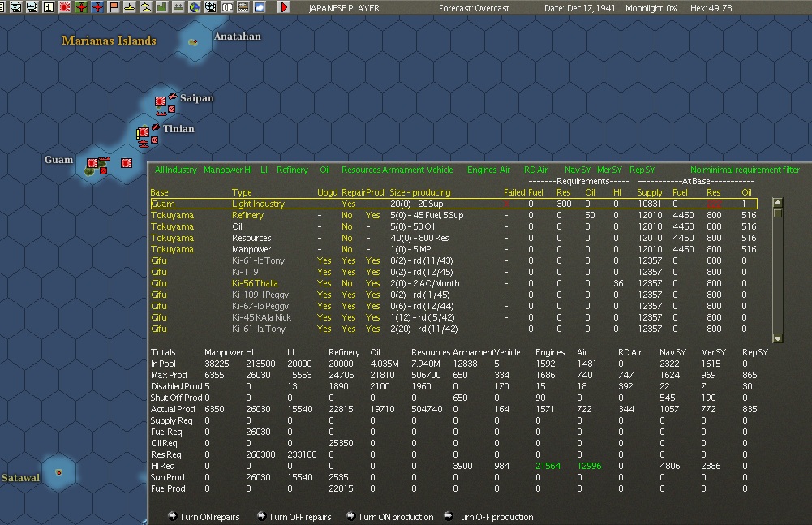812x525 pixels.
Task: Sort by the Supply column header
Action: click(x=650, y=192)
